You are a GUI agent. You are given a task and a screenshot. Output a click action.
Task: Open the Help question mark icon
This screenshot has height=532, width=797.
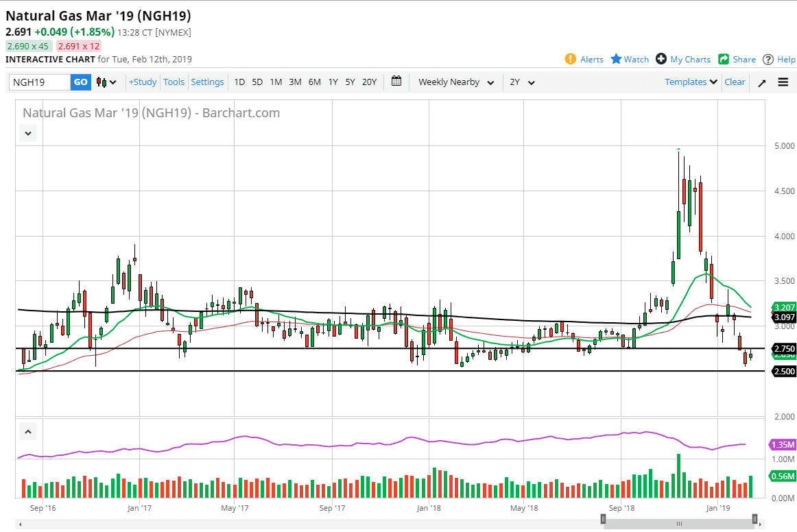(x=768, y=59)
